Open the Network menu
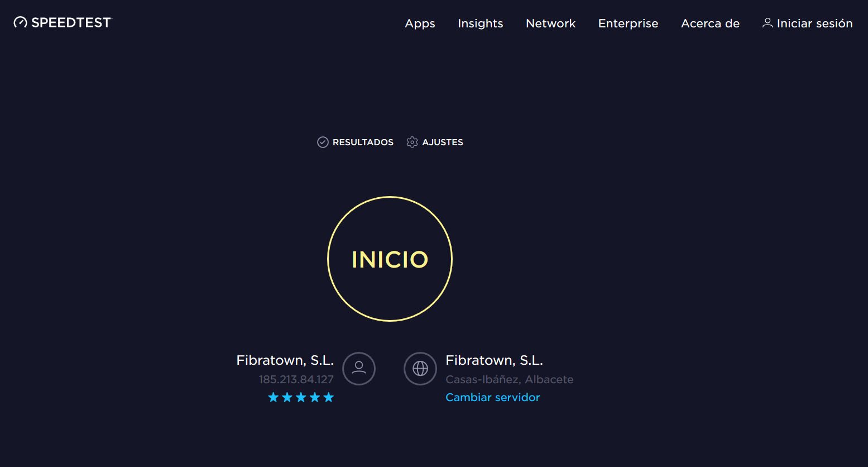 [550, 23]
